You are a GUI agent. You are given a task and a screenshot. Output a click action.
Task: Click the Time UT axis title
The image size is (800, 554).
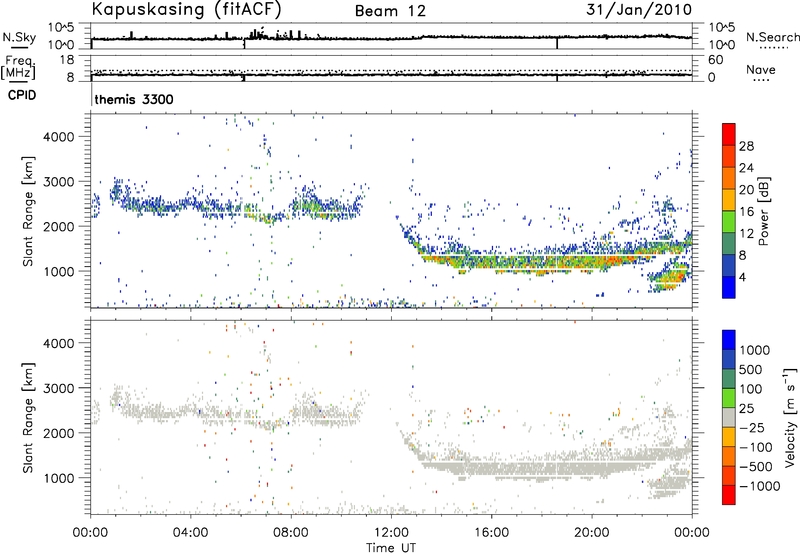click(x=391, y=548)
